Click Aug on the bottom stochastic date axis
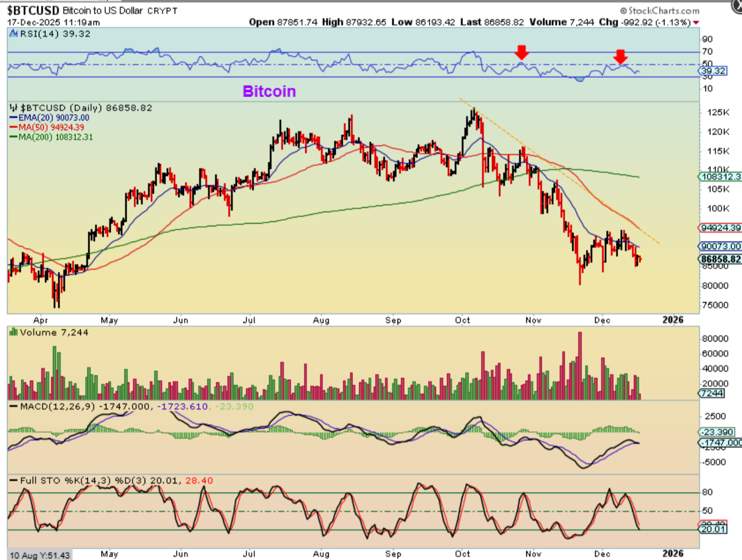742x560 pixels. click(322, 554)
